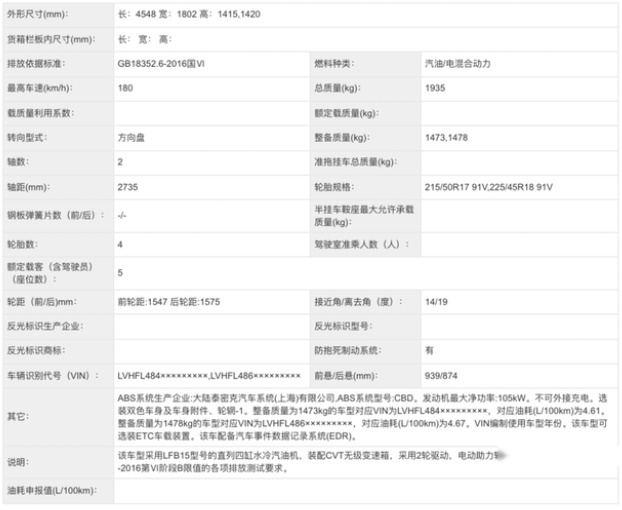Click the 驾驶室准乘人数（人） label
Image resolution: width=622 pixels, height=510 pixels.
point(362,244)
